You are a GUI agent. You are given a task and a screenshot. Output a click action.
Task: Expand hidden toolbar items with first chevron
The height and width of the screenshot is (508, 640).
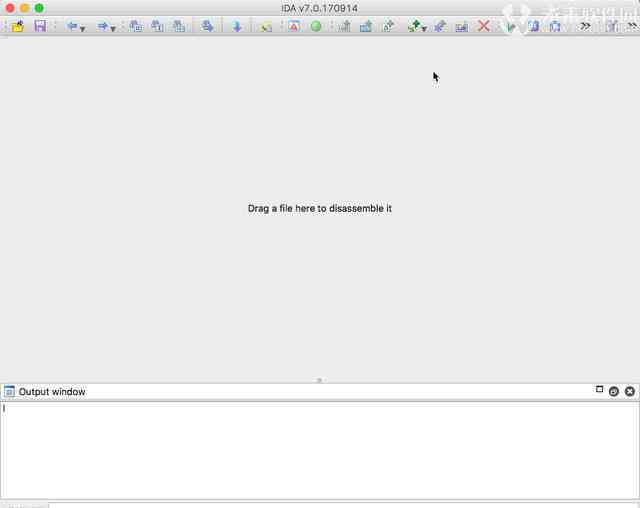point(585,27)
